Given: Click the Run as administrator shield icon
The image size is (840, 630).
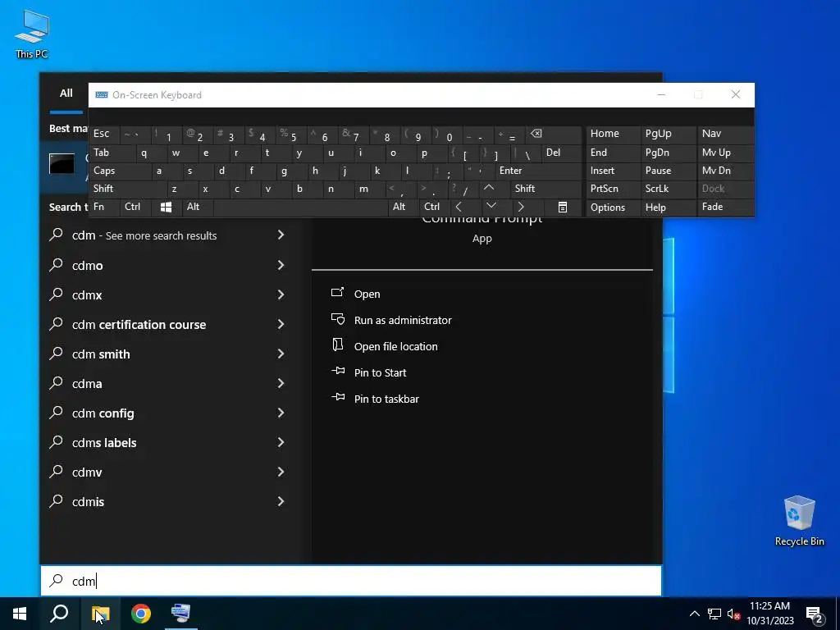Looking at the screenshot, I should click(x=337, y=319).
